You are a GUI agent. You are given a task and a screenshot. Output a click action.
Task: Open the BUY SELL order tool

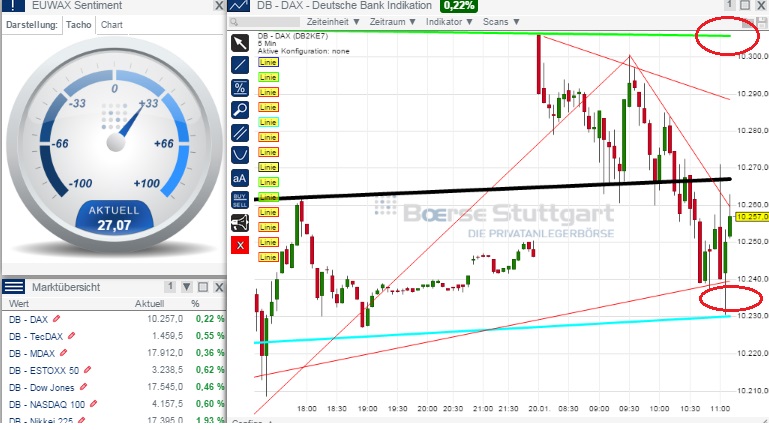tap(240, 201)
